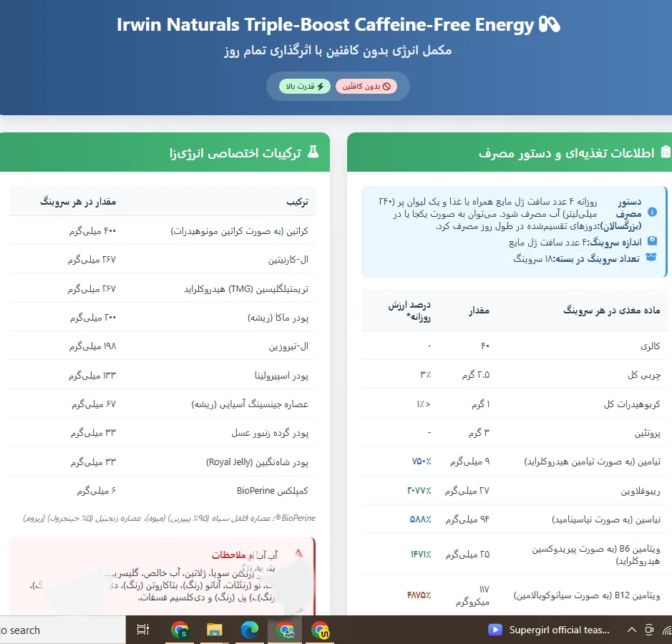Screen dimensions: 672x644
Task: Click the blue info icon beside dosage instructions
Action: pos(652,213)
